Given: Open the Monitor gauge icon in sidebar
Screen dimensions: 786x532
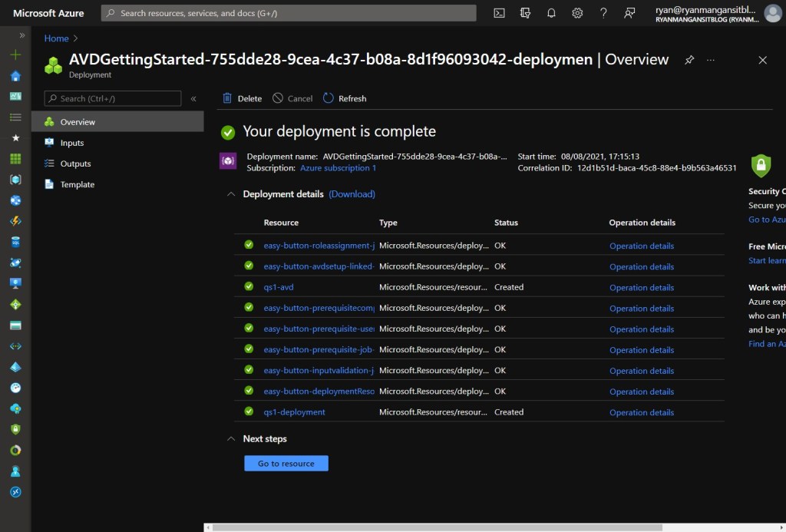Looking at the screenshot, I should click(x=15, y=388).
